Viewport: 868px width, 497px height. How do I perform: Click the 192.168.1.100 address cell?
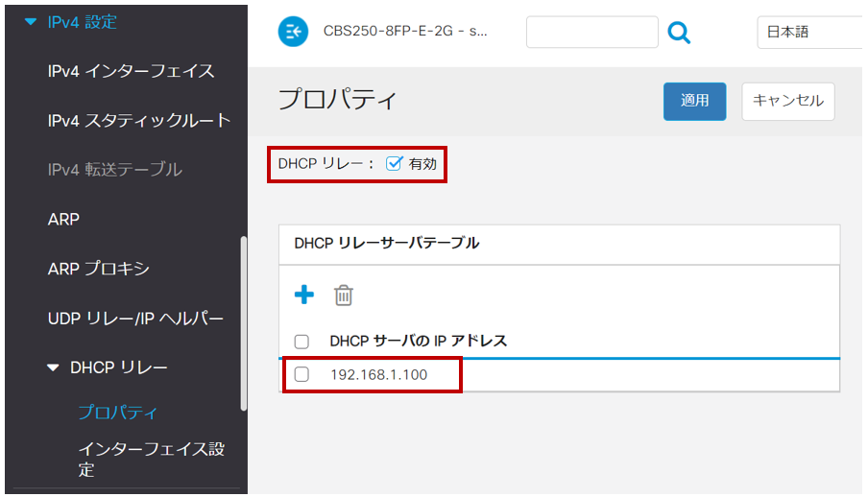(x=378, y=375)
